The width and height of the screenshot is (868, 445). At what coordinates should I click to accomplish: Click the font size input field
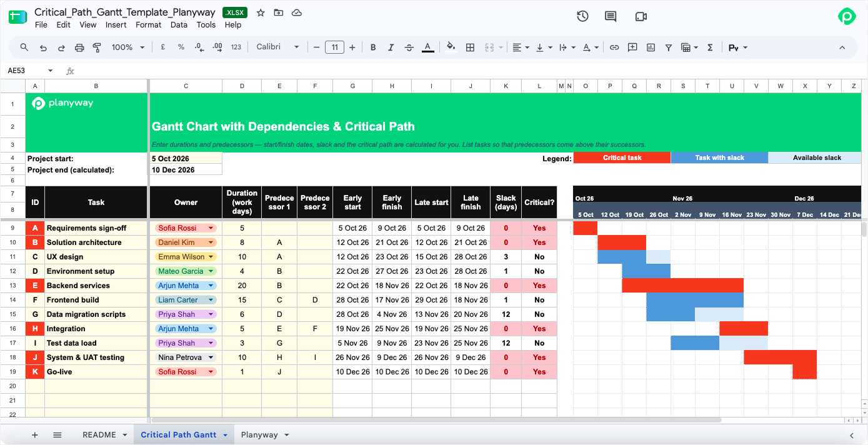(334, 47)
